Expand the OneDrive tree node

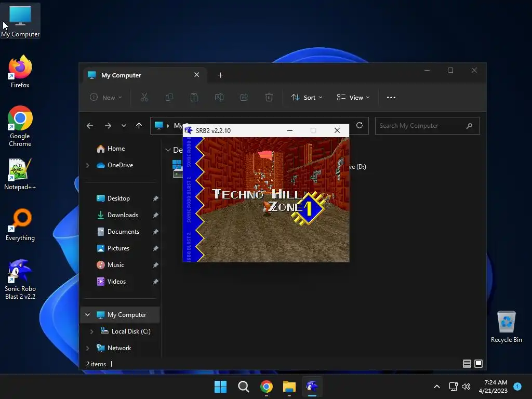[x=87, y=165]
